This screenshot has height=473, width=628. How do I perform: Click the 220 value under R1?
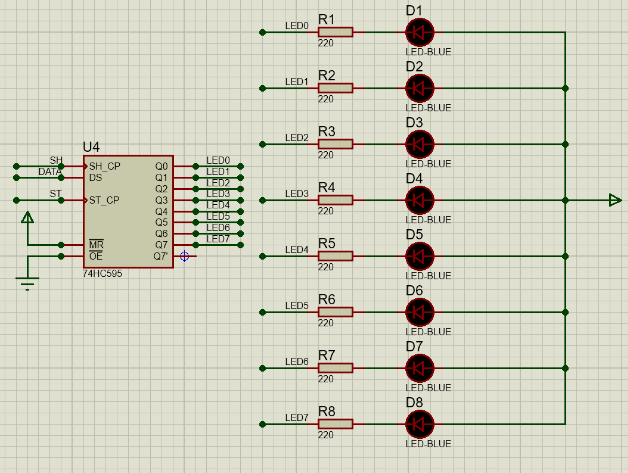tap(326, 43)
